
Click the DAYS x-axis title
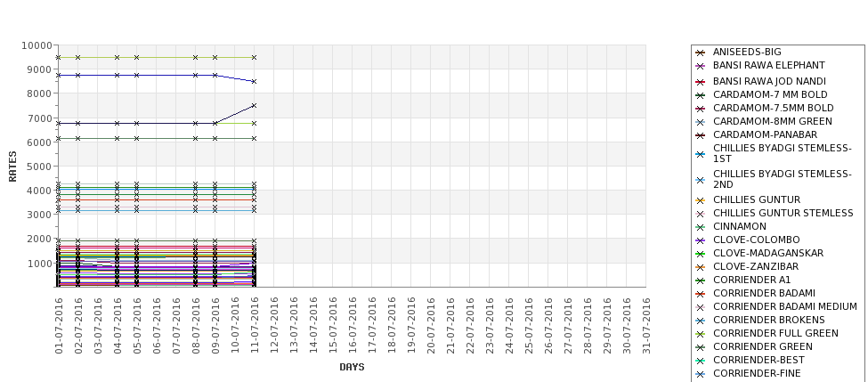352,367
